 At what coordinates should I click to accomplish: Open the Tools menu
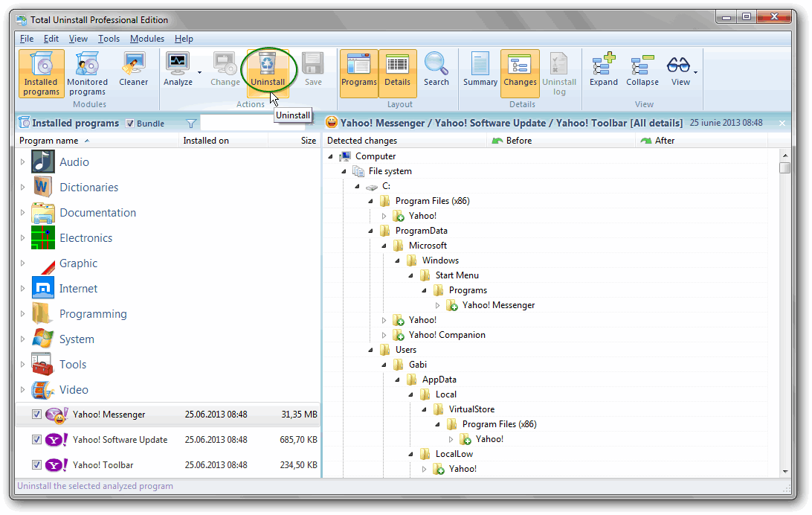click(x=109, y=39)
